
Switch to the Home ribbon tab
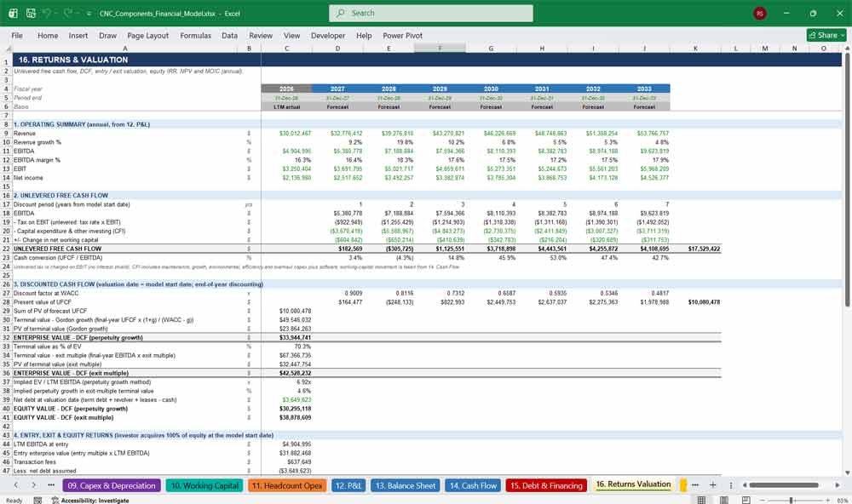coord(48,35)
